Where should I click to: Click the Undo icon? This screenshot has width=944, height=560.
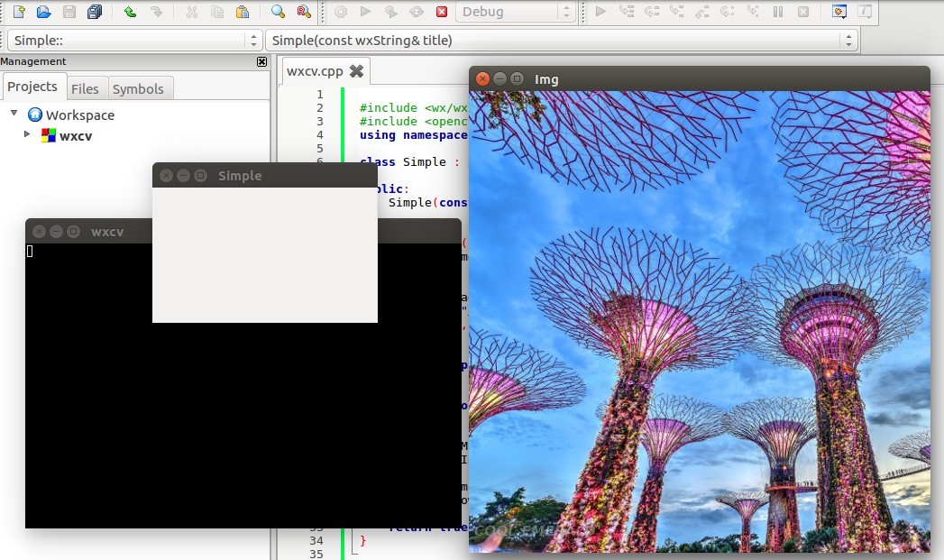tap(132, 12)
